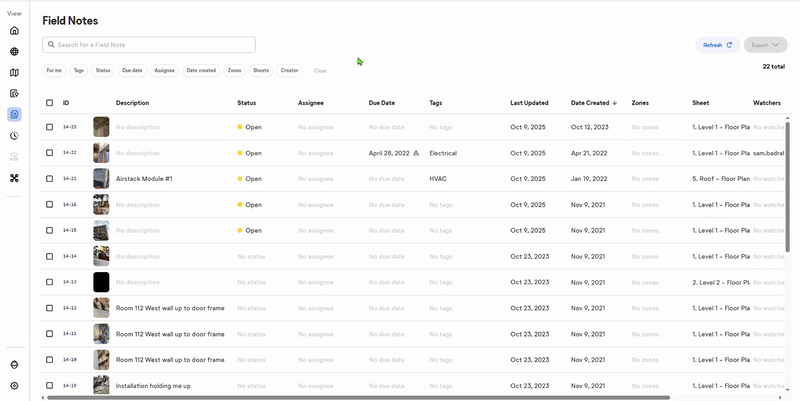
Task: Click the Electrical tag in row 14-22
Action: (x=443, y=153)
